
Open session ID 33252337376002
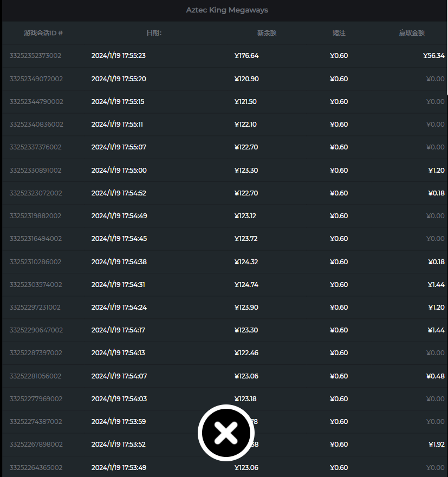point(36,147)
